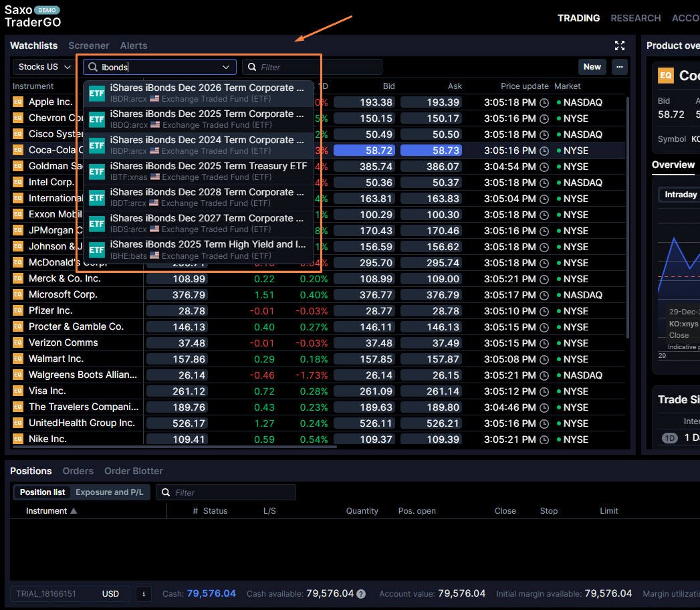Select the Intraday chart period
The height and width of the screenshot is (610, 700).
tap(680, 195)
